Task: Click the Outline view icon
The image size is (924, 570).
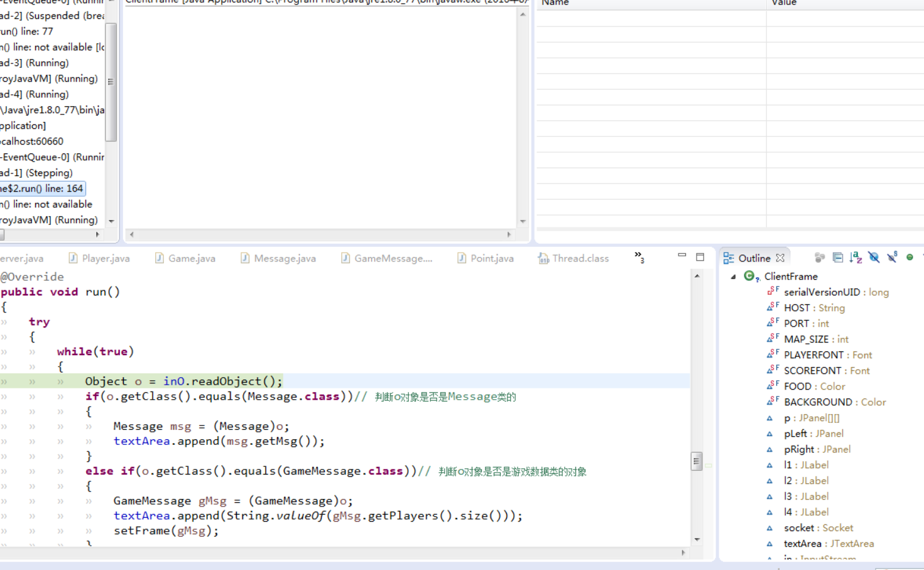Action: pyautogui.click(x=729, y=258)
